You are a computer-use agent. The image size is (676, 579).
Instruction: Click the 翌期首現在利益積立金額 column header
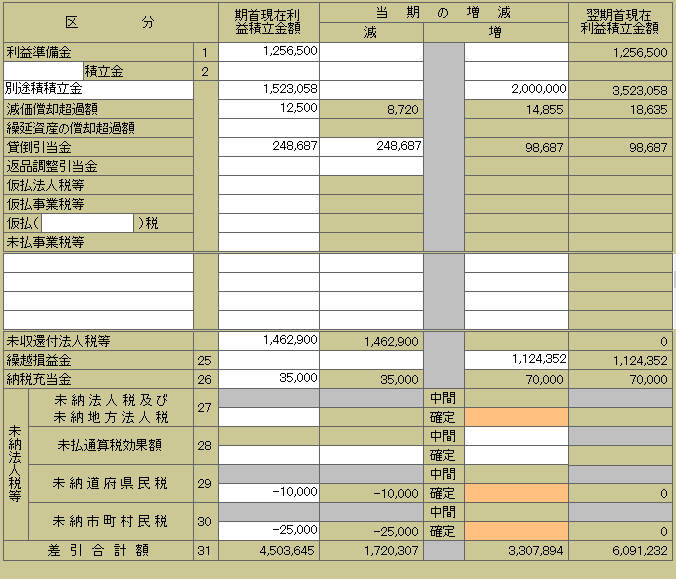coord(619,22)
